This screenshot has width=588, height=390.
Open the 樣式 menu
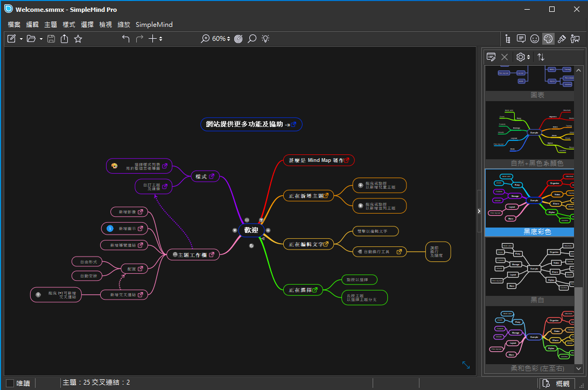69,24
